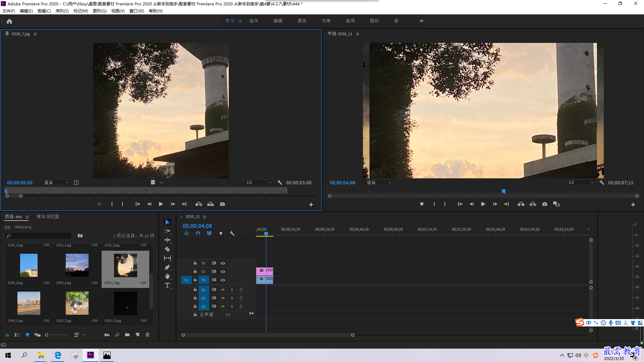Open Program monitor 1/2 resolution dropdown
Screen dimensions: 644x362
tap(581, 182)
